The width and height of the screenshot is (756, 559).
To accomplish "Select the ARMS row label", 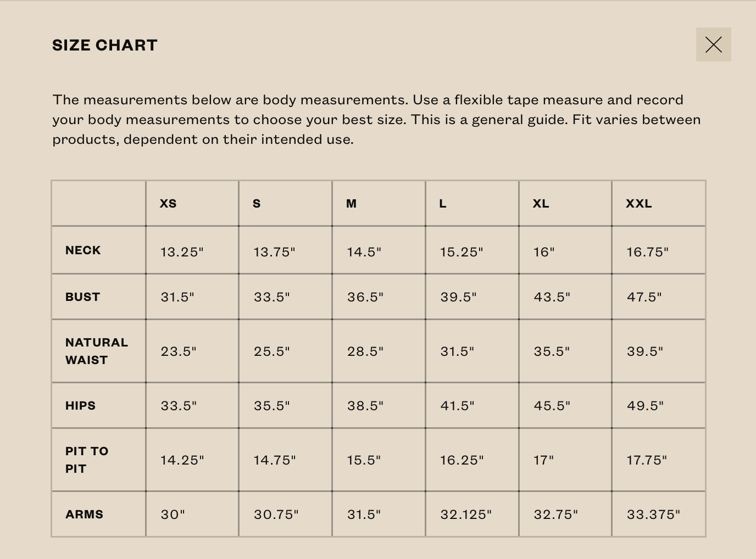I will point(84,515).
